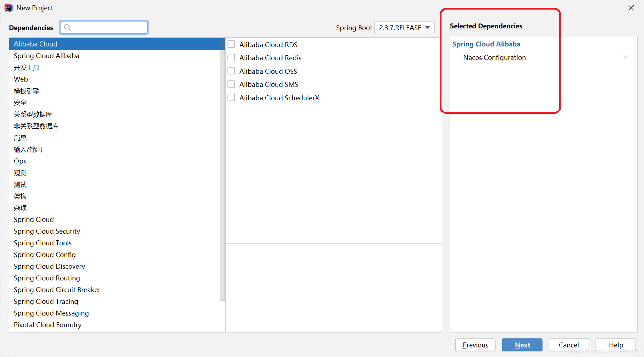
Task: Select the 测试 category
Action: coord(115,184)
